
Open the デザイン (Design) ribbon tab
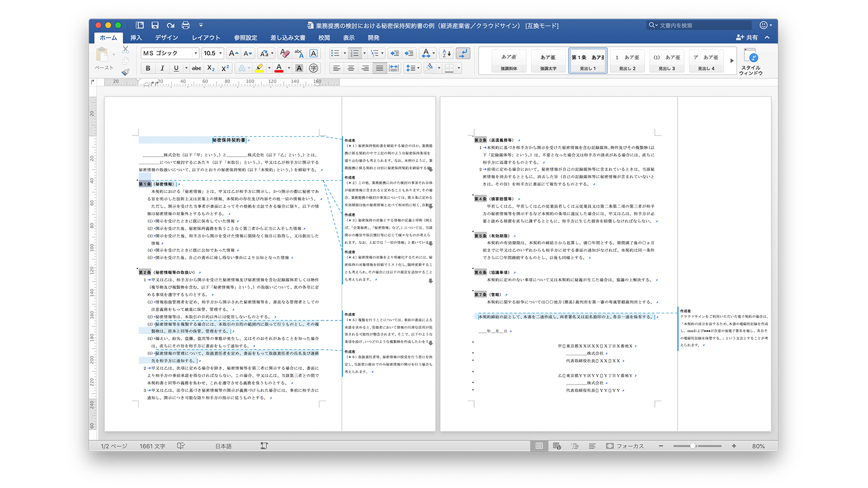tap(167, 37)
